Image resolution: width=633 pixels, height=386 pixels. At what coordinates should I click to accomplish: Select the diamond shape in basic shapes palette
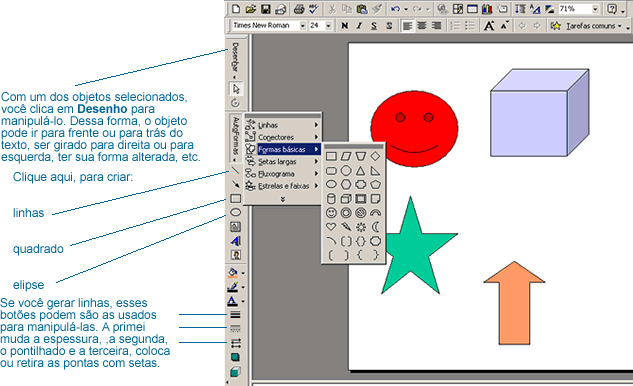(x=375, y=156)
